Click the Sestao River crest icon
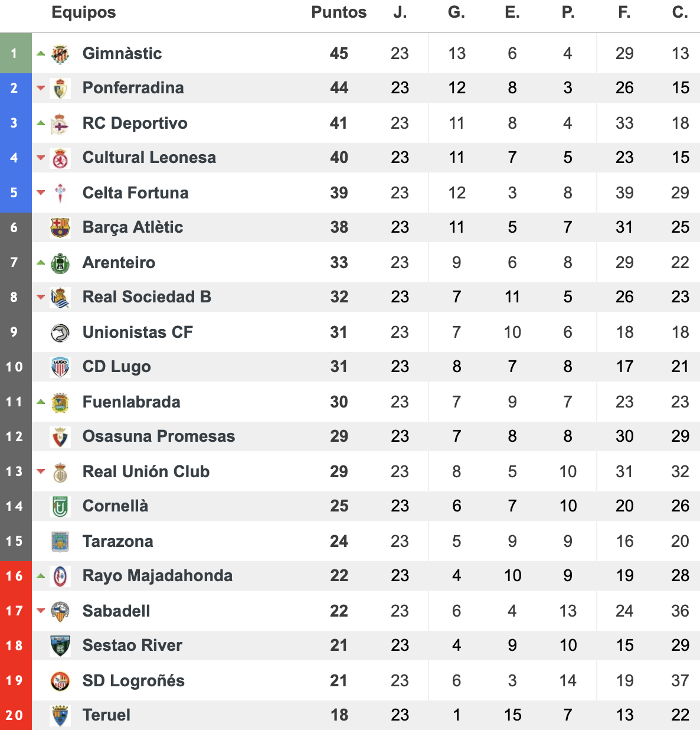This screenshot has height=730, width=700. coord(60,646)
